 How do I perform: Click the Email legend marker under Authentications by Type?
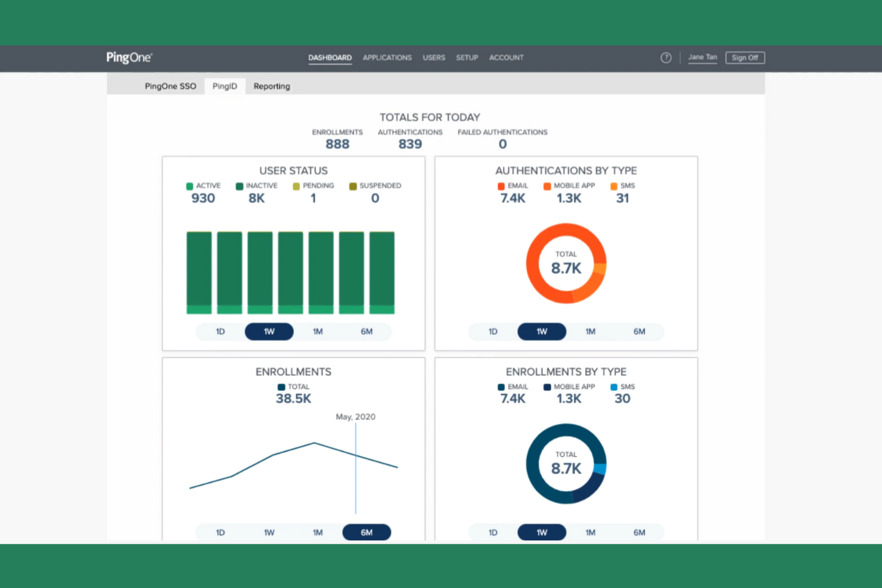(x=500, y=186)
